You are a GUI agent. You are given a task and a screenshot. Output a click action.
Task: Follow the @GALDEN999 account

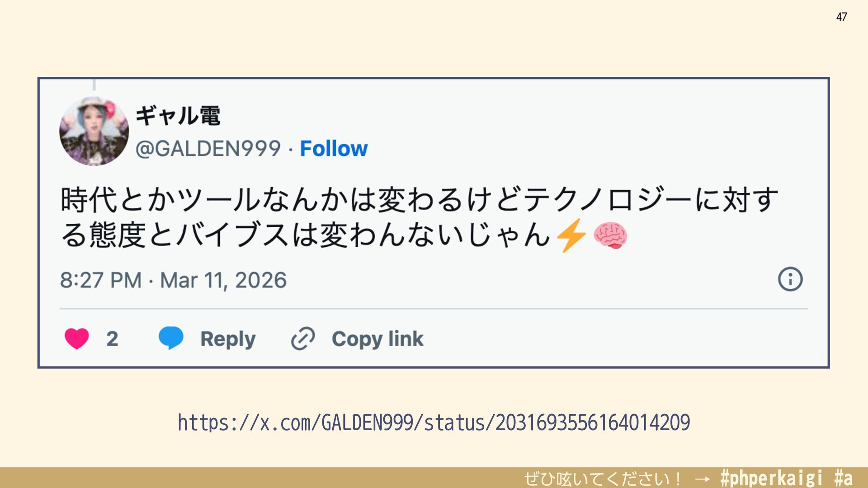(334, 149)
